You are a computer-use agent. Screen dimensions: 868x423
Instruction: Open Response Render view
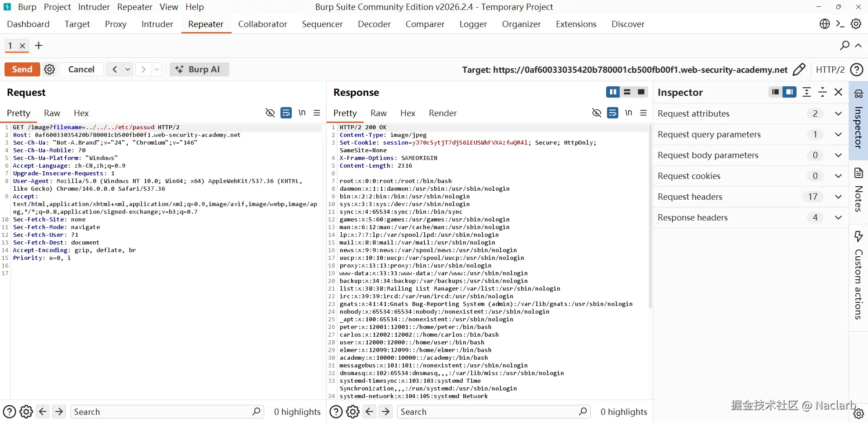point(443,113)
